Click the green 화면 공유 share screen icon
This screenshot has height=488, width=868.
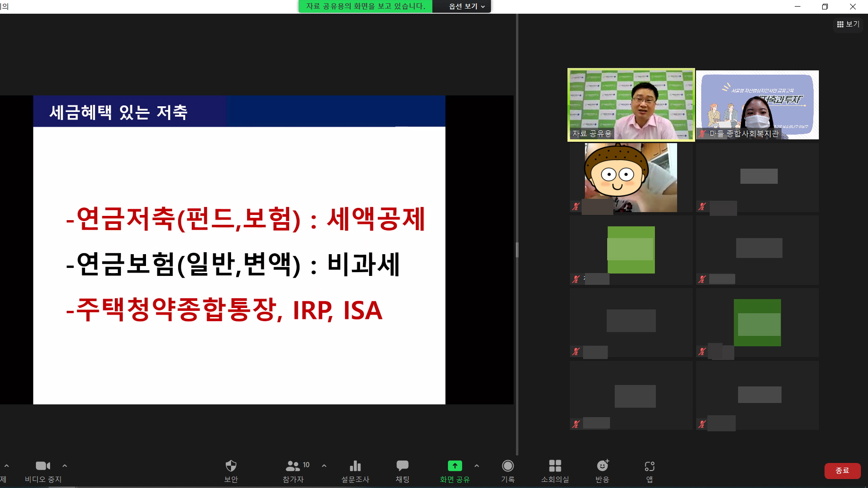click(x=455, y=466)
